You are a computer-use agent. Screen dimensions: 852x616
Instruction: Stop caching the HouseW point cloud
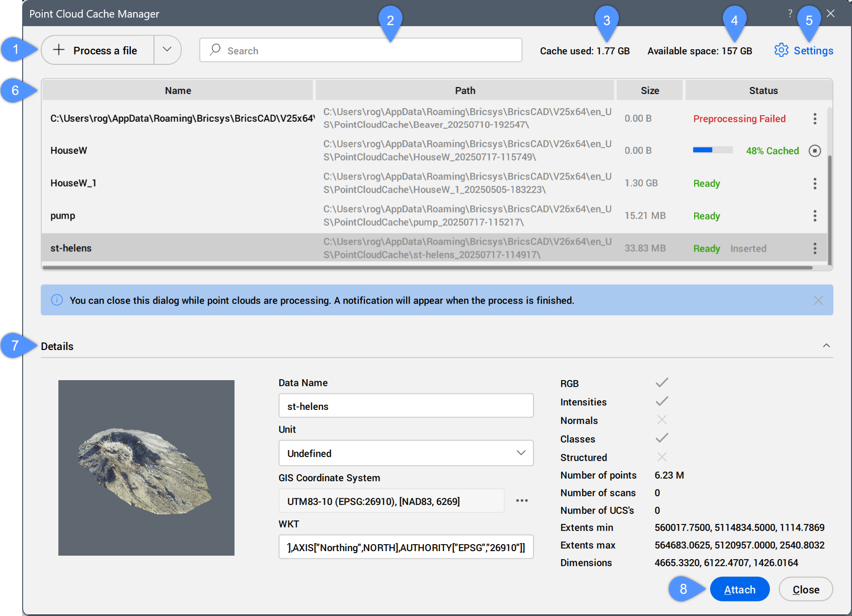pos(814,151)
